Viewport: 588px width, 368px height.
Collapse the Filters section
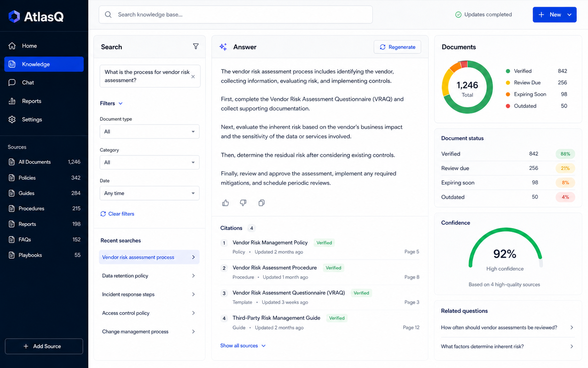pos(111,103)
